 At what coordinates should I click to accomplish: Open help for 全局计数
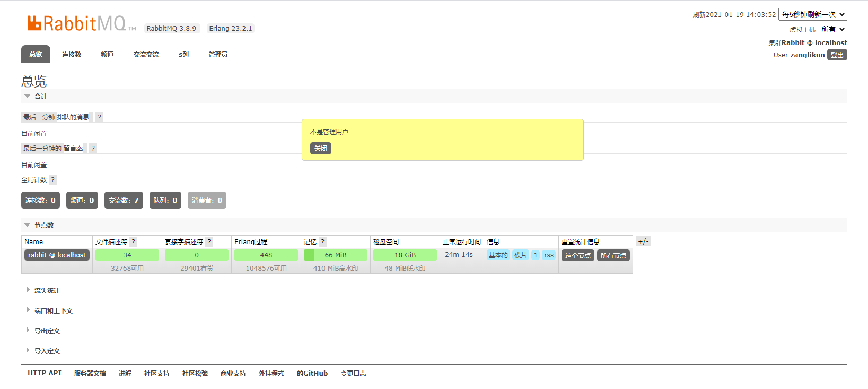click(x=52, y=180)
